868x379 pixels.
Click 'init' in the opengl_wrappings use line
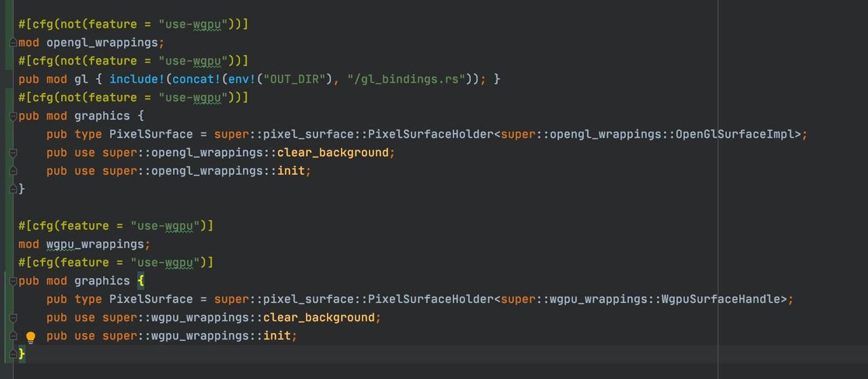(x=291, y=171)
